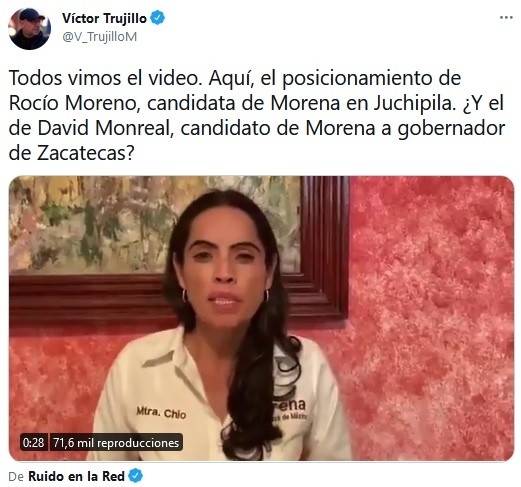Click the Víctor Trujillo display name
The height and width of the screenshot is (487, 521).
click(x=104, y=18)
